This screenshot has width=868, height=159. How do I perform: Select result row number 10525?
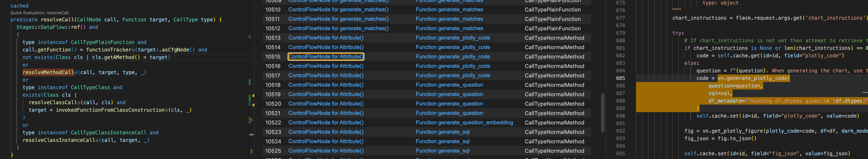click(x=273, y=151)
